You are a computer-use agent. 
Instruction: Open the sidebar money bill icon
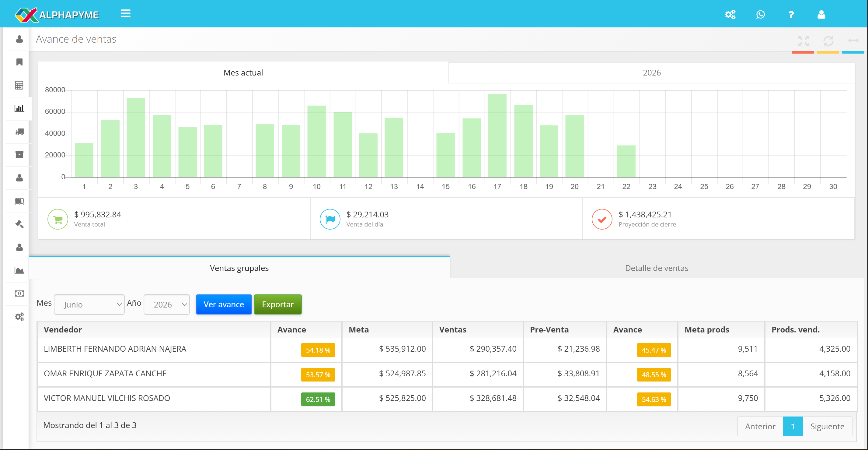click(19, 294)
